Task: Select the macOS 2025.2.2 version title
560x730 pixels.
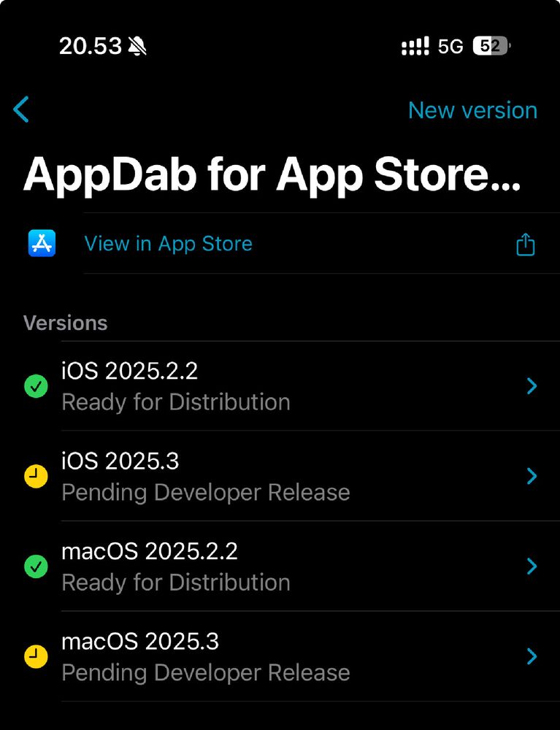Action: [150, 552]
